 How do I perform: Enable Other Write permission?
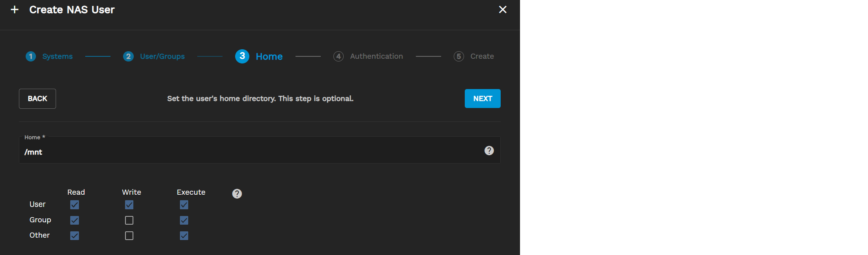[129, 236]
